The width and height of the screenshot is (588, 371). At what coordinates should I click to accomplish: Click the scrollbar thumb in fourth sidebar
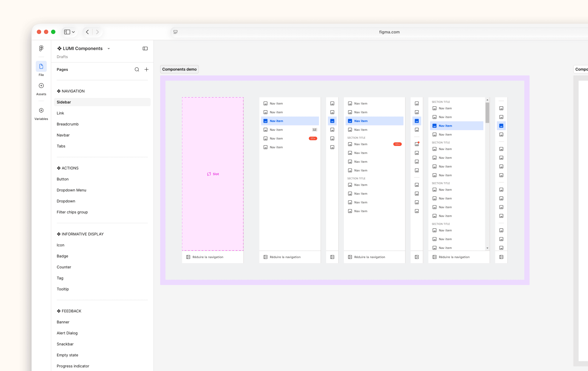pyautogui.click(x=487, y=113)
